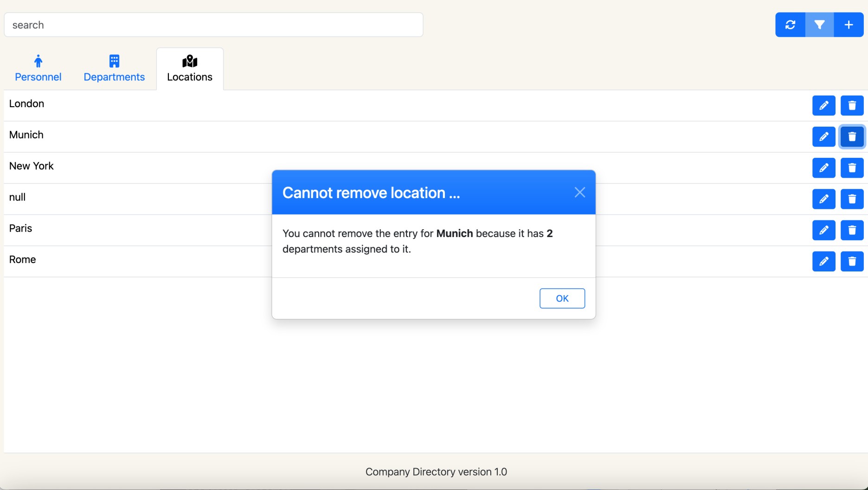The width and height of the screenshot is (868, 490).
Task: Focus the search input field
Action: [x=213, y=25]
